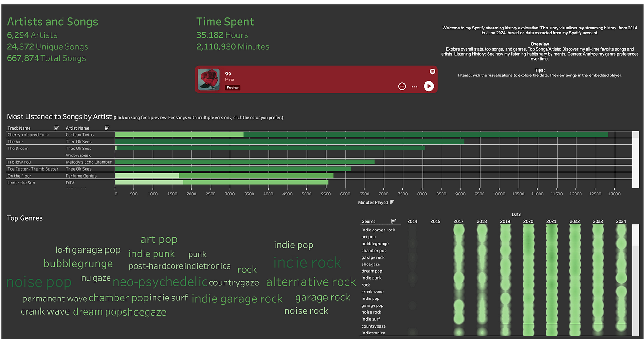Select alternative rock in the word cloud
644x339 pixels.
[311, 282]
